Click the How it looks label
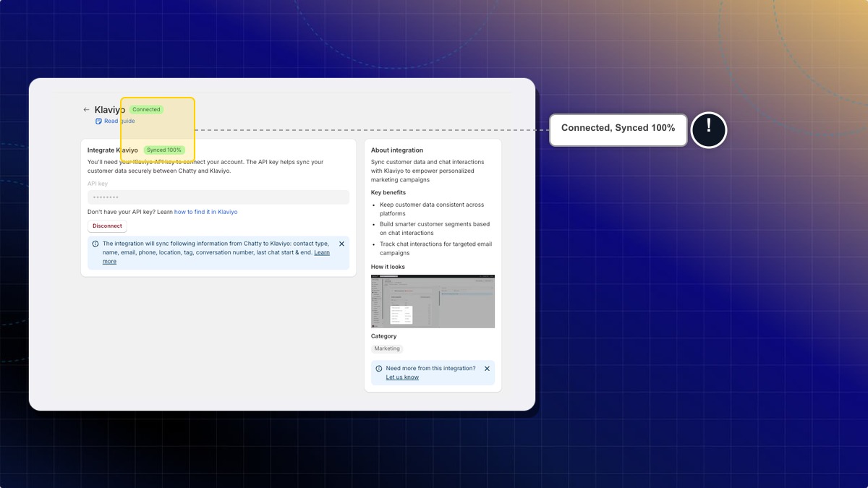The height and width of the screenshot is (488, 868). [388, 267]
